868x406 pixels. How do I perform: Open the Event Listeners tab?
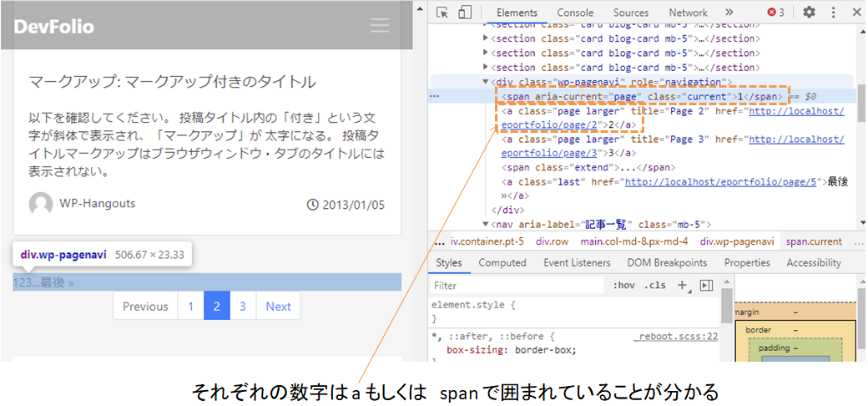pos(577,262)
